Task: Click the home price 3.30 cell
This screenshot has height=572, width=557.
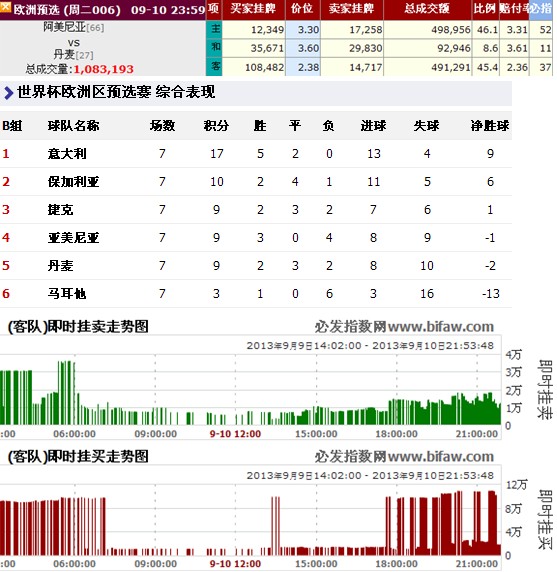Action: pyautogui.click(x=303, y=30)
